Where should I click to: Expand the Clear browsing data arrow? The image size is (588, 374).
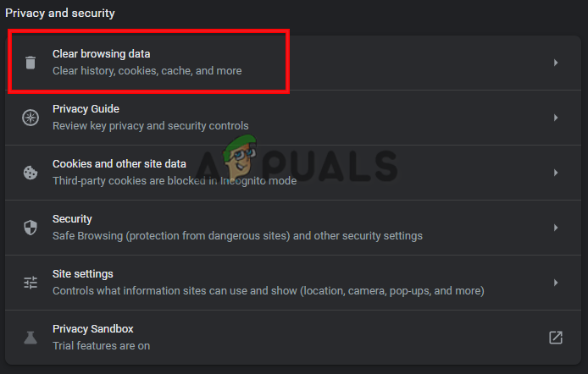556,63
